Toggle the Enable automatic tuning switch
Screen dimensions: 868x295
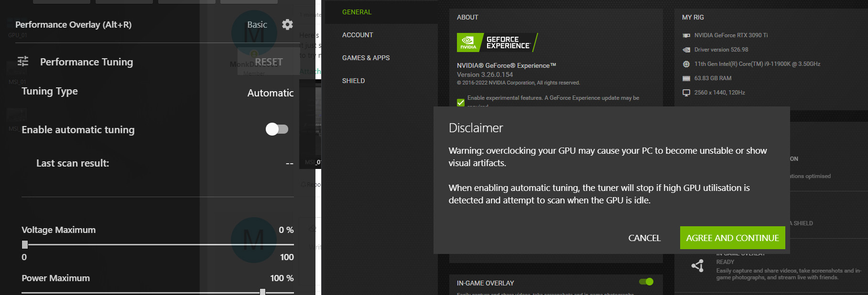click(x=277, y=129)
